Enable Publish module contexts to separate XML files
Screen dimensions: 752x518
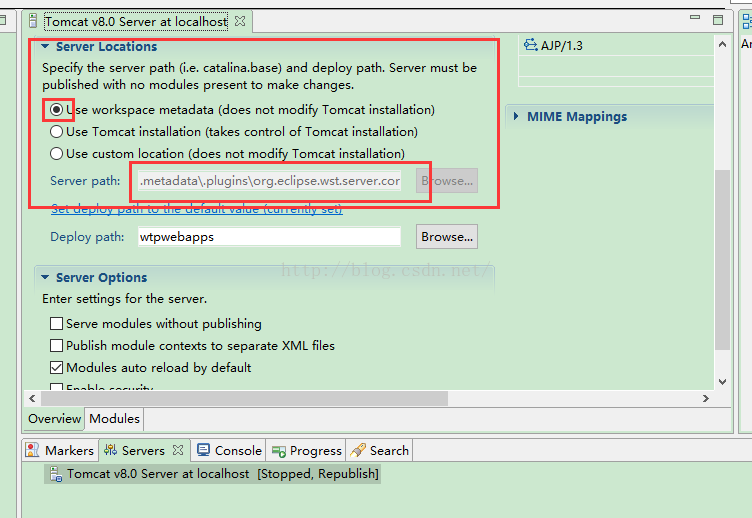57,346
